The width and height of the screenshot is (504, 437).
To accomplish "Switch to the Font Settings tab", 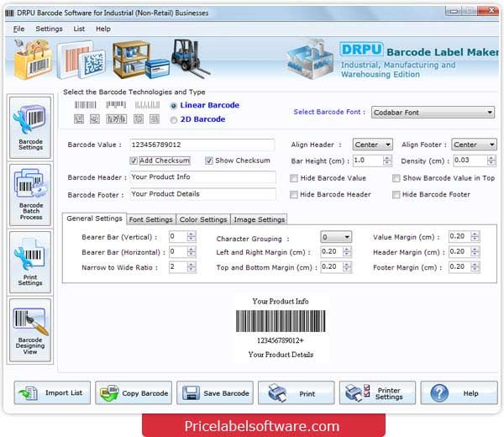I will [x=151, y=219].
